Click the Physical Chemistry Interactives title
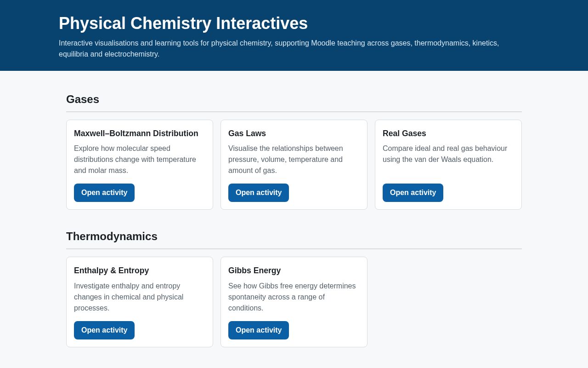 coord(183,23)
